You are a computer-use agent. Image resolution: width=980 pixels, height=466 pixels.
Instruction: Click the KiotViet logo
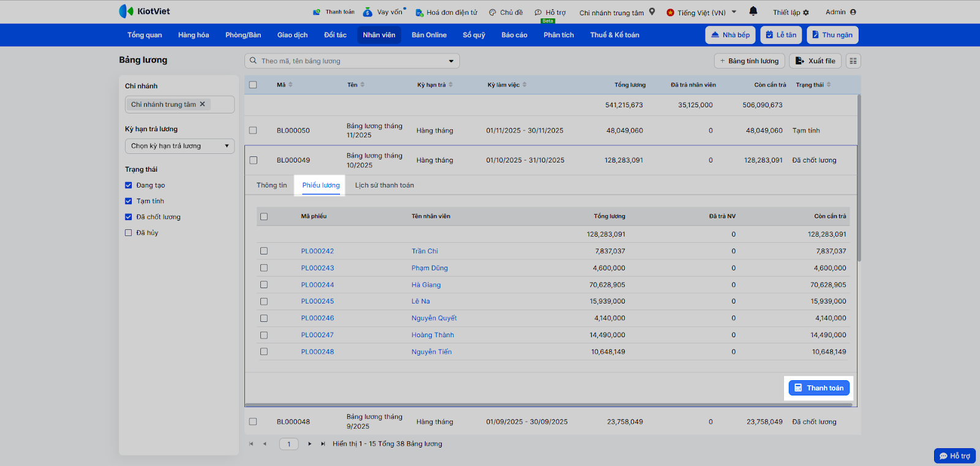tap(145, 11)
